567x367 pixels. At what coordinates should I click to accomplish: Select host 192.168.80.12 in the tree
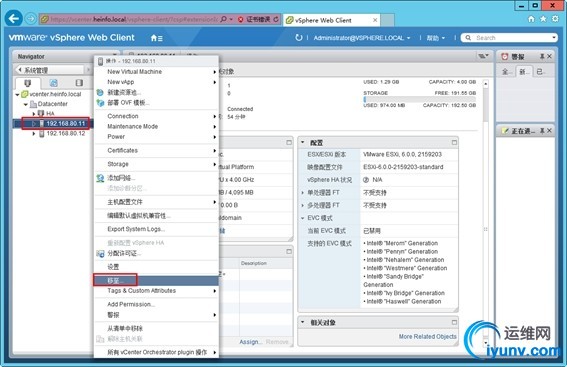(66, 133)
